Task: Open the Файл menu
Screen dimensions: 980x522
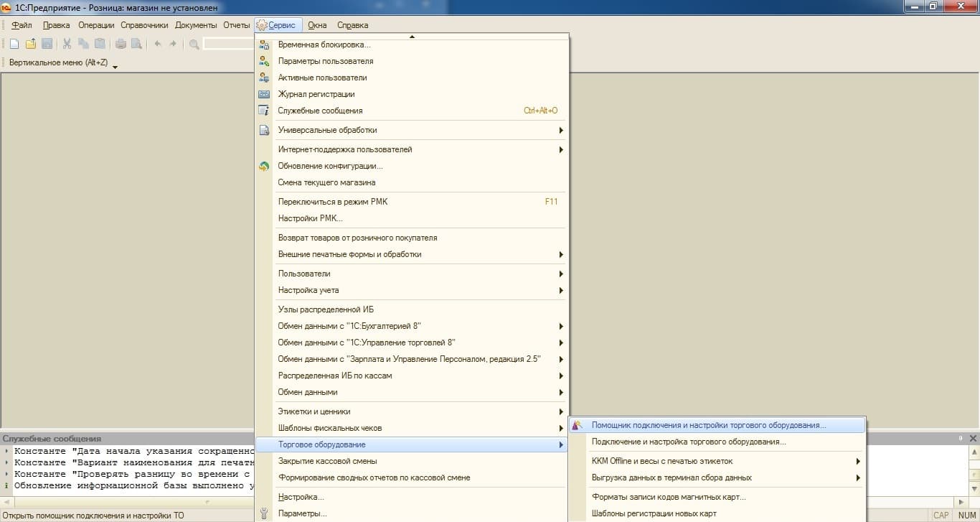Action: coord(22,25)
